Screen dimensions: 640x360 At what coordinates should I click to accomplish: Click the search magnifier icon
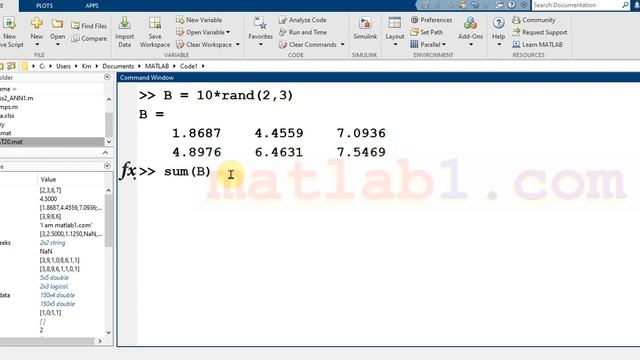click(625, 5)
